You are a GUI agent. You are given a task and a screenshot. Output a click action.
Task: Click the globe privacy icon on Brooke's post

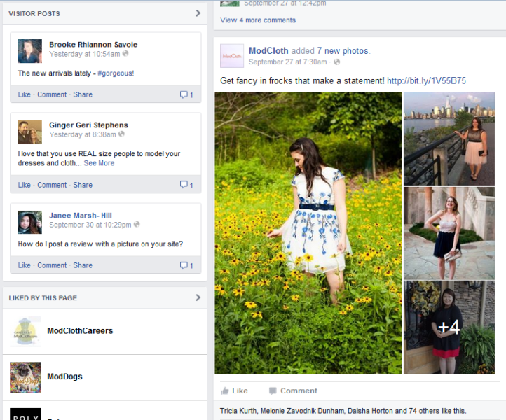125,54
